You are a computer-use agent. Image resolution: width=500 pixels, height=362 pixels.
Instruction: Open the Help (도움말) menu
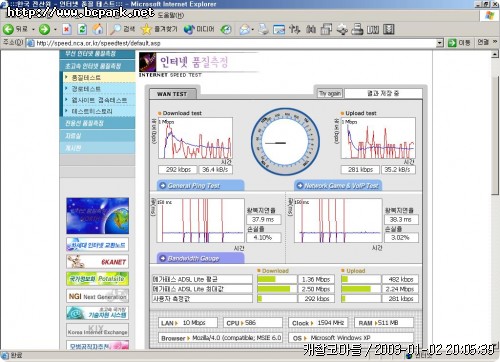click(x=171, y=15)
